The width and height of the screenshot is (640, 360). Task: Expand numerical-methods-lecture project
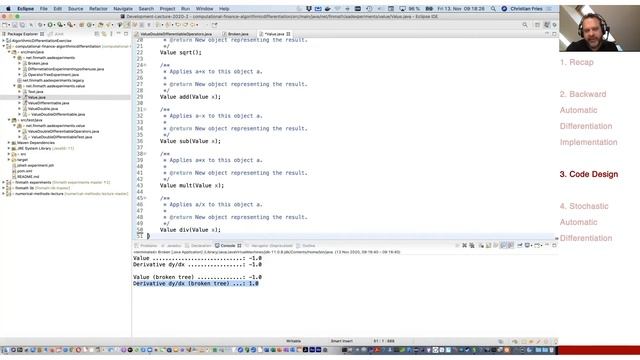pyautogui.click(x=4, y=194)
